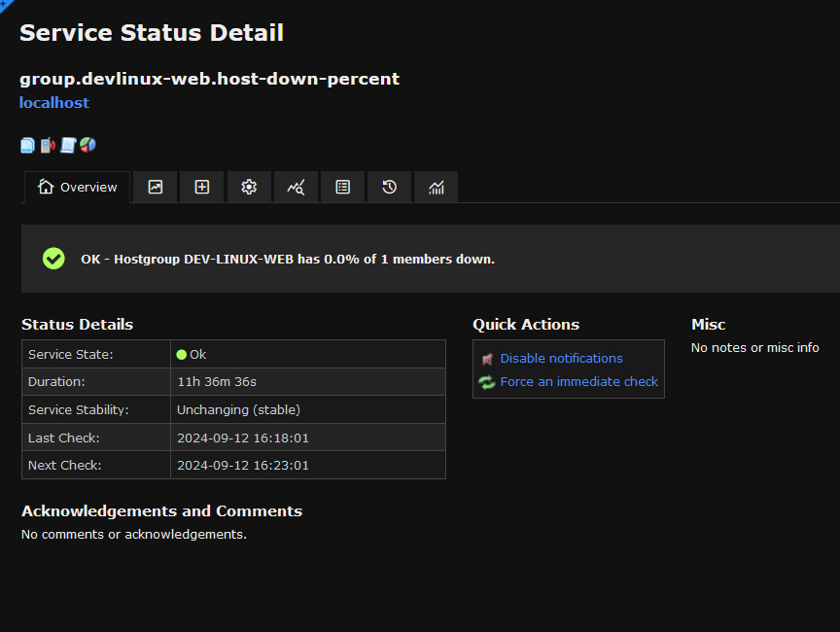Click the green OK checkmark icon
Screen dimensions: 840x632
[x=53, y=259]
